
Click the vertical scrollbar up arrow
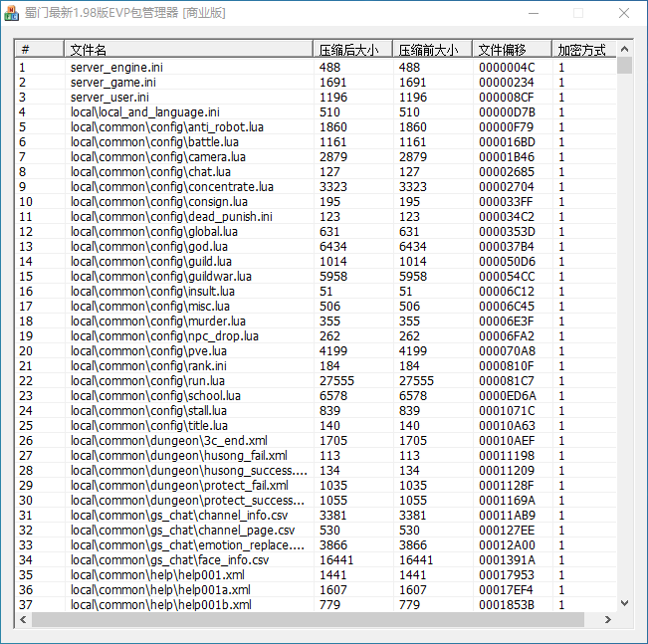coord(624,49)
